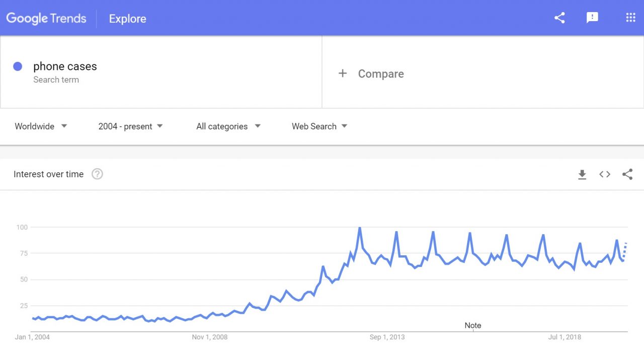Click the Interest over time heading
The image size is (644, 356).
[x=48, y=174]
